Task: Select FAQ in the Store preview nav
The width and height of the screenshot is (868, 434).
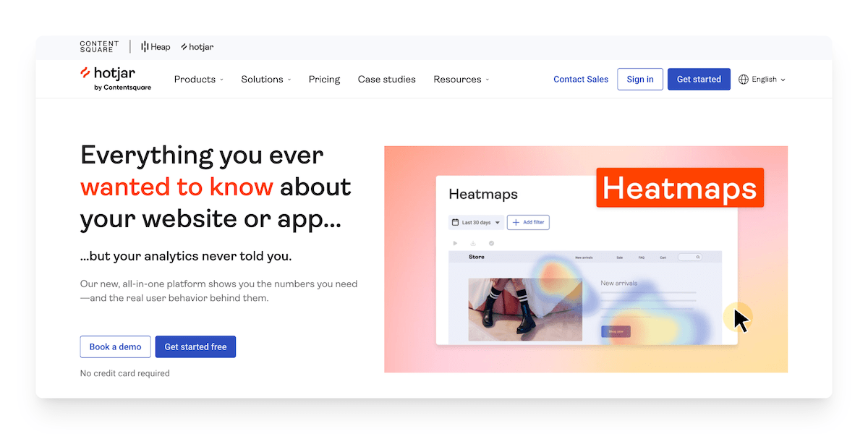Action: pos(641,257)
